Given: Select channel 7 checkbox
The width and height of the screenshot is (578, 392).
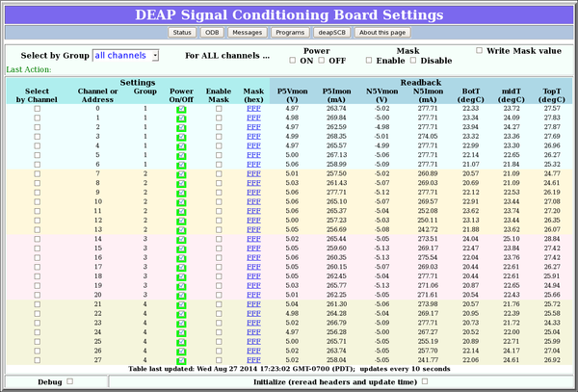Looking at the screenshot, I should tap(38, 174).
